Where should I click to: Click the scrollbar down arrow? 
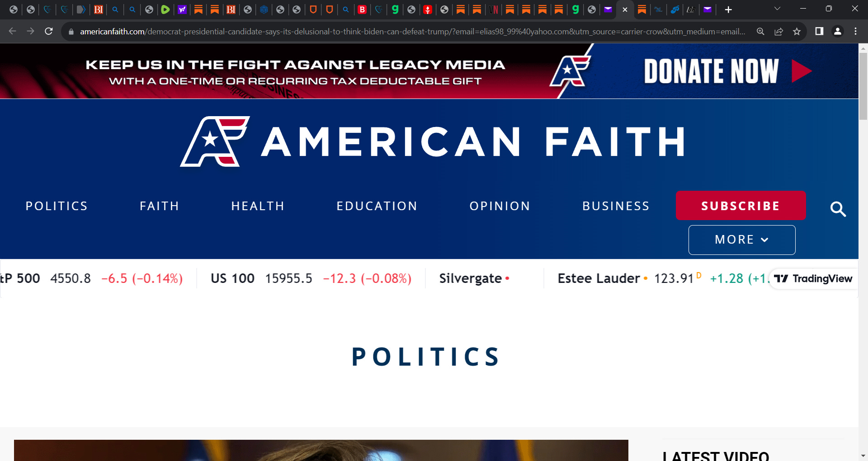tap(863, 456)
